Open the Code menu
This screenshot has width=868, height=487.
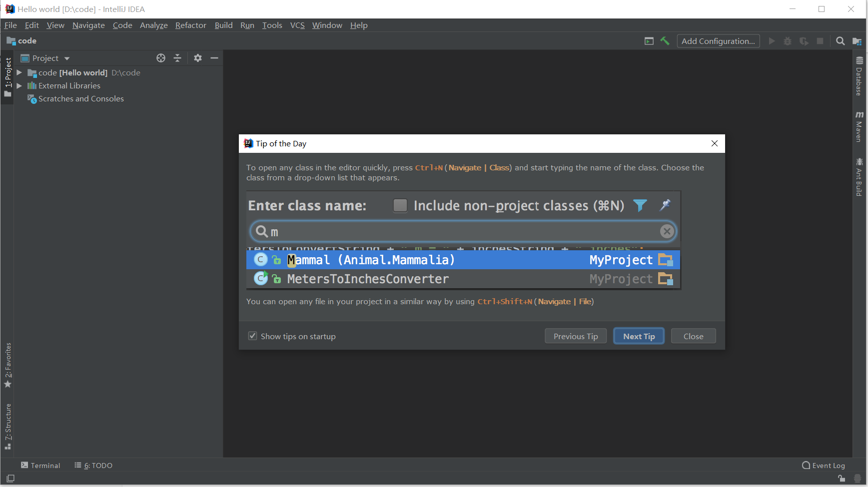[122, 25]
